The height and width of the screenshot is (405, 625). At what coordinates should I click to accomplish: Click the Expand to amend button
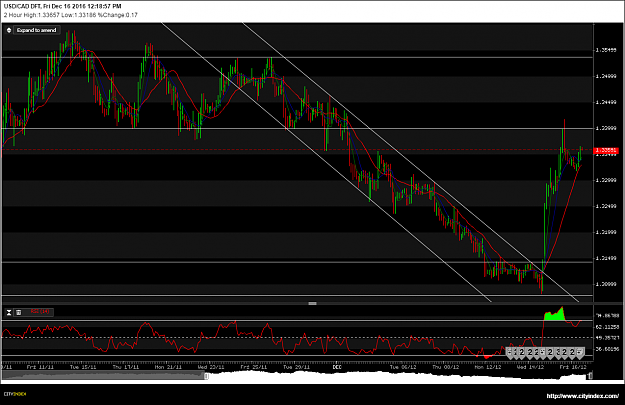(36, 30)
